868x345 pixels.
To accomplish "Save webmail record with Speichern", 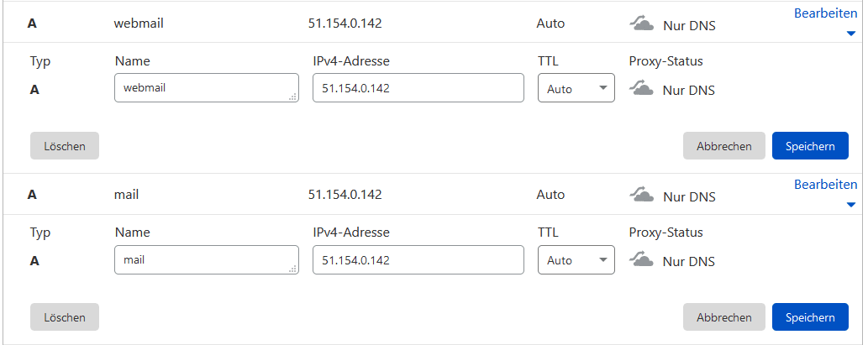I will (x=810, y=146).
